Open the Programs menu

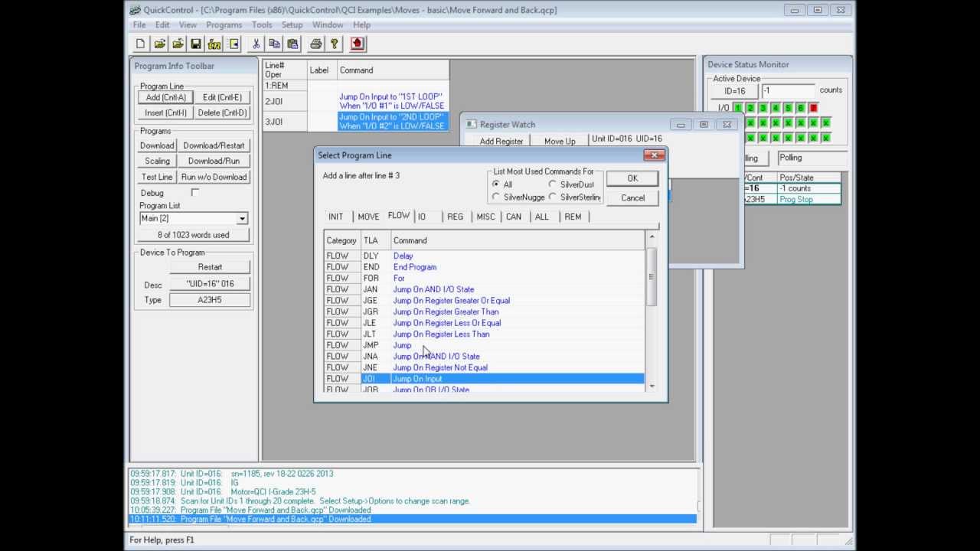click(x=224, y=25)
